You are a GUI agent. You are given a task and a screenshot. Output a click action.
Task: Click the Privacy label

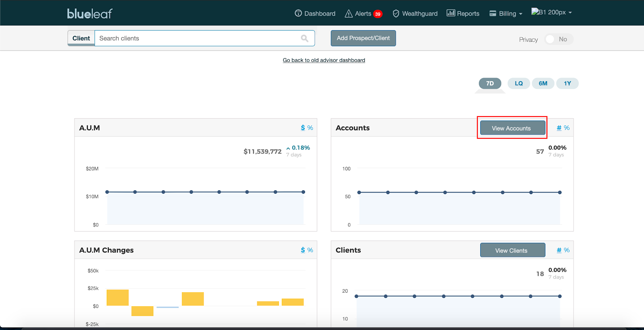528,39
